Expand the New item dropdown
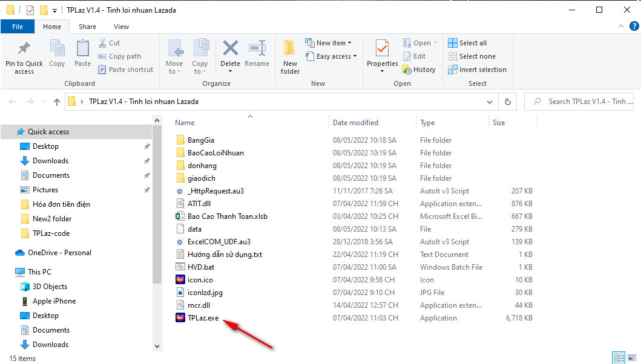This screenshot has width=641, height=364. (x=349, y=43)
